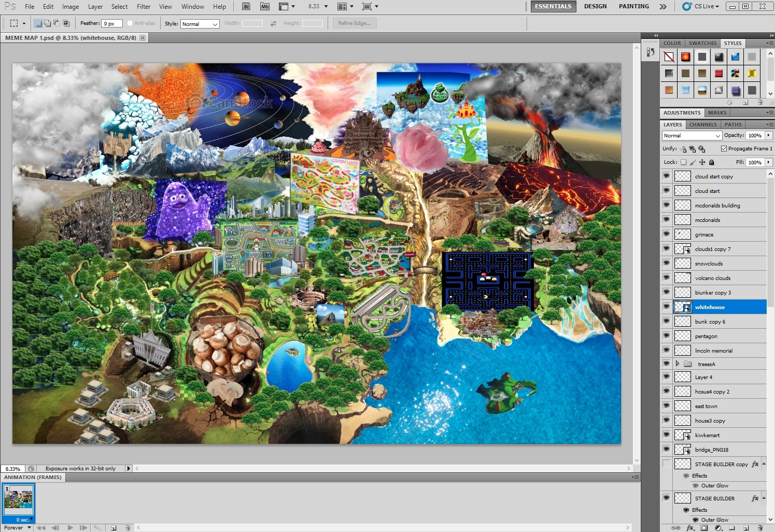Switch to the Channels tab

pyautogui.click(x=703, y=125)
